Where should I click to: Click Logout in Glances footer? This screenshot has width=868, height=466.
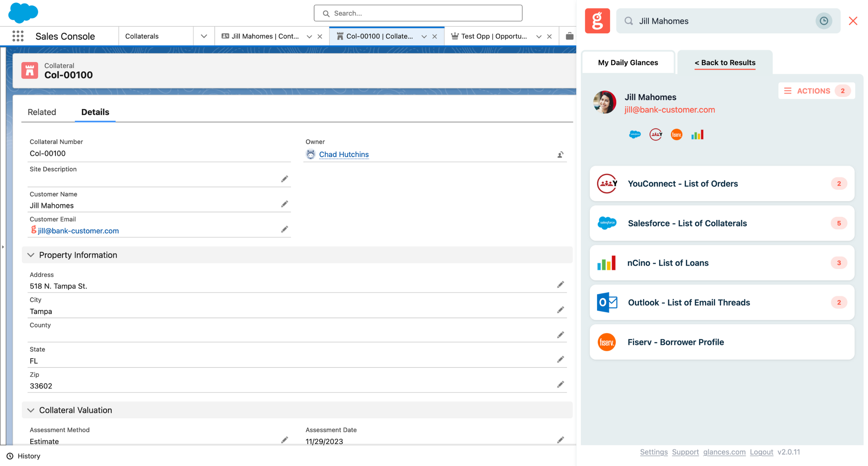pyautogui.click(x=761, y=452)
